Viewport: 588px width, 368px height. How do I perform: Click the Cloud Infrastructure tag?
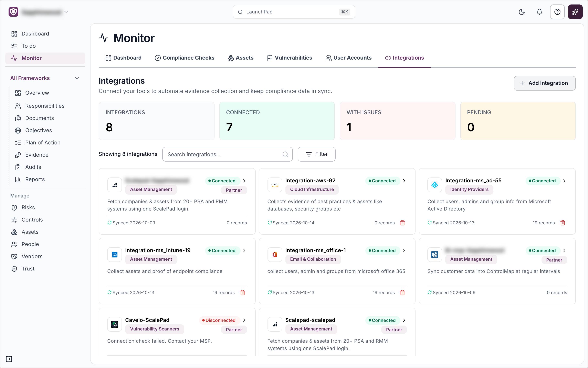coord(312,189)
